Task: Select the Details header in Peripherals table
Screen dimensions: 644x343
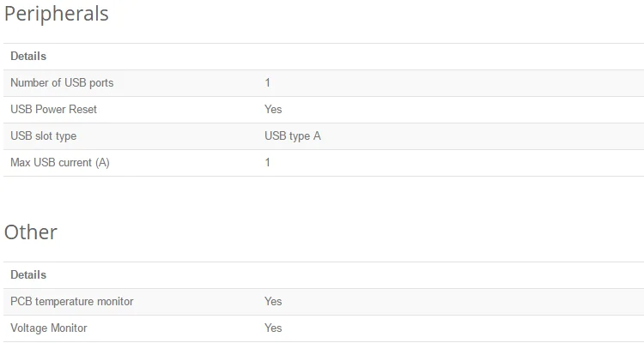Action: coord(28,57)
